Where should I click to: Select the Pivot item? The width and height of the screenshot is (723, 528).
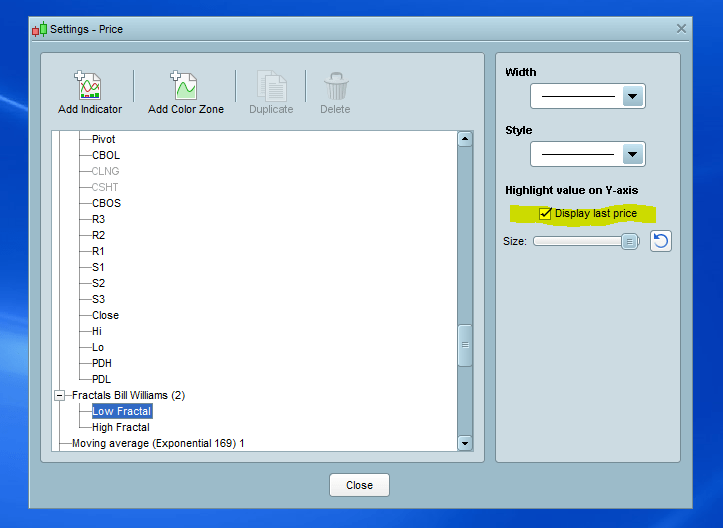click(x=103, y=139)
